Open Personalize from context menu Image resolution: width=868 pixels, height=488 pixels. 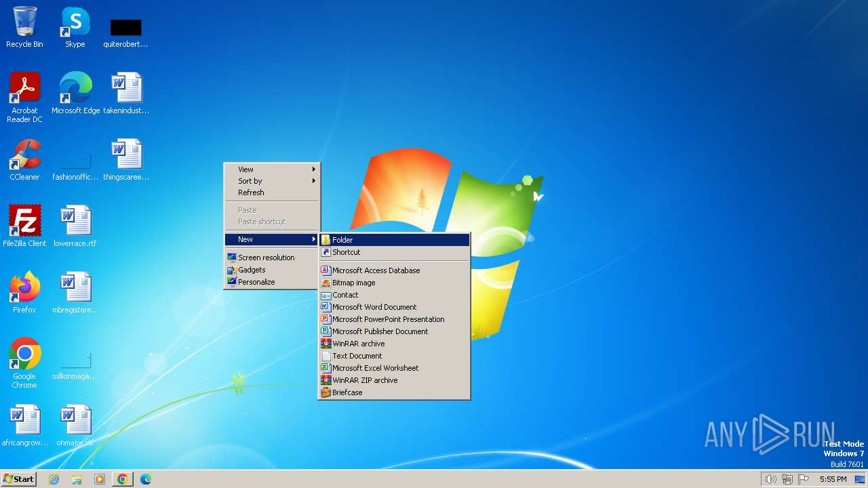[272, 282]
